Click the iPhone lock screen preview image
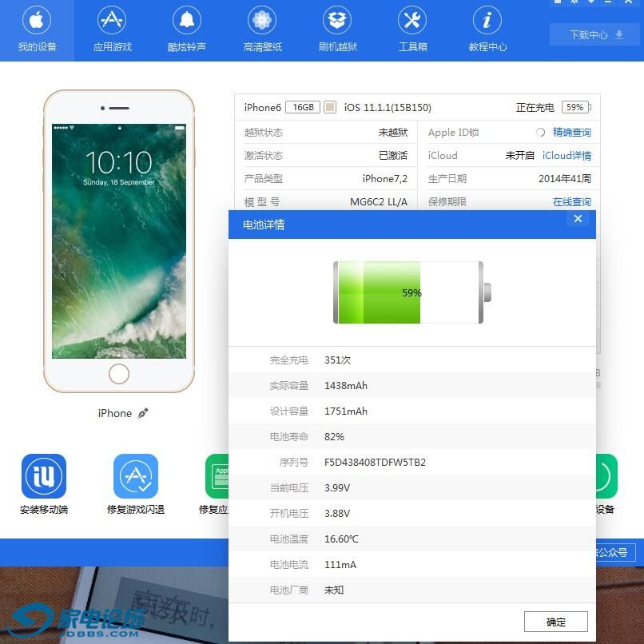 [x=119, y=241]
